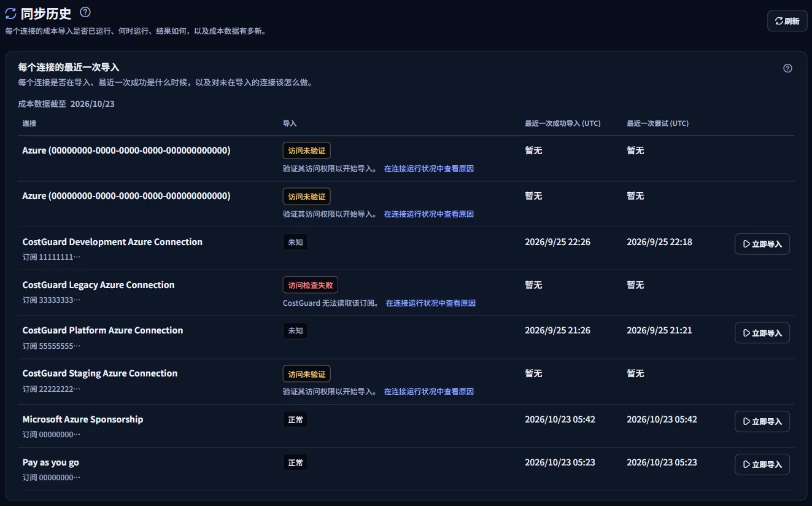
Task: Trigger 立即导入 for the Pay as you go connection
Action: tap(762, 464)
